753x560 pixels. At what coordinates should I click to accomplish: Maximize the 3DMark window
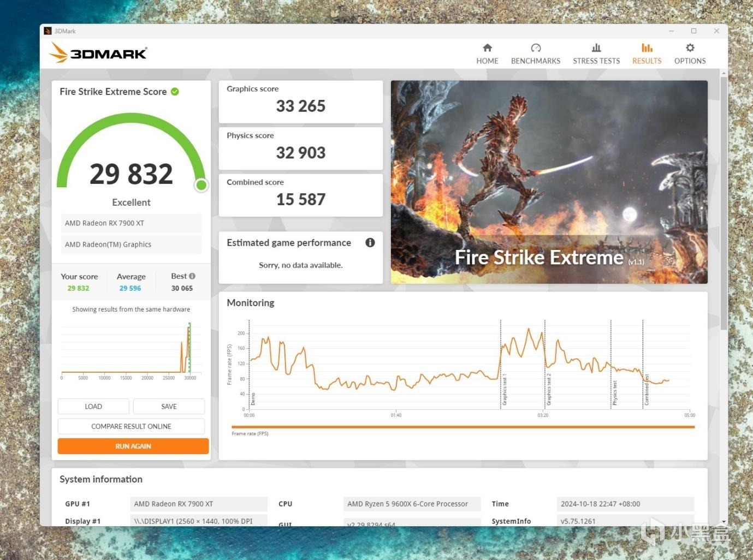[694, 31]
